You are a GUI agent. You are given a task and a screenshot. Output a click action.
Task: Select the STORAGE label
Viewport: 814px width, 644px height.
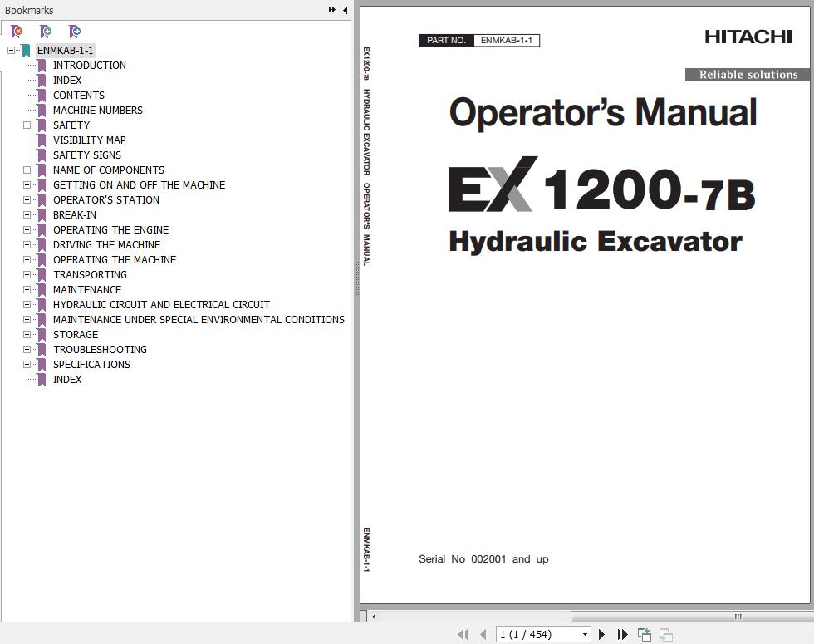[76, 334]
